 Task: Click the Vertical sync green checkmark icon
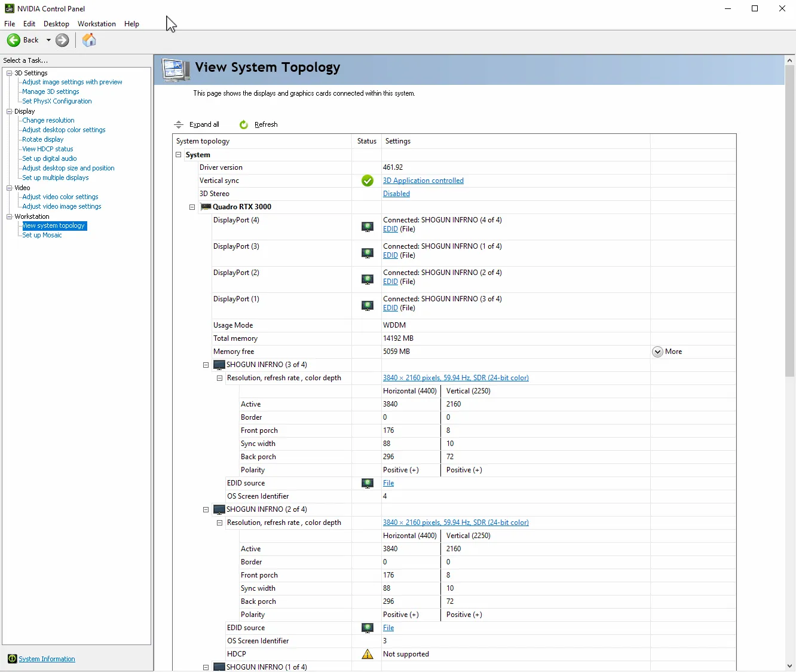(x=368, y=181)
